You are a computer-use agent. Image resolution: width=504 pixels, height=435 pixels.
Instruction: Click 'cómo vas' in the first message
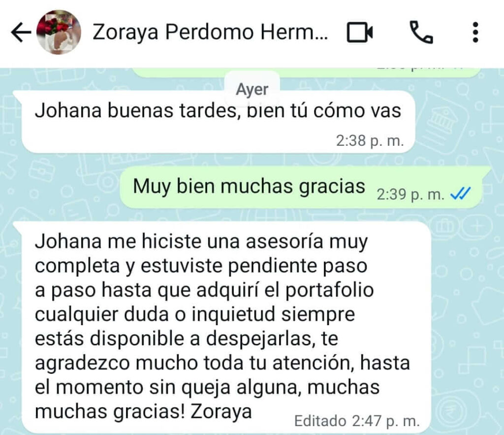click(357, 111)
